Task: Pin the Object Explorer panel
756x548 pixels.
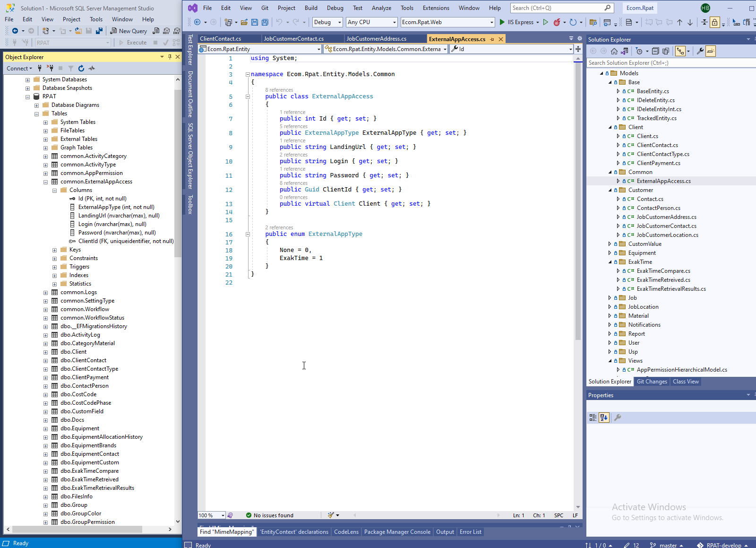Action: tap(170, 57)
